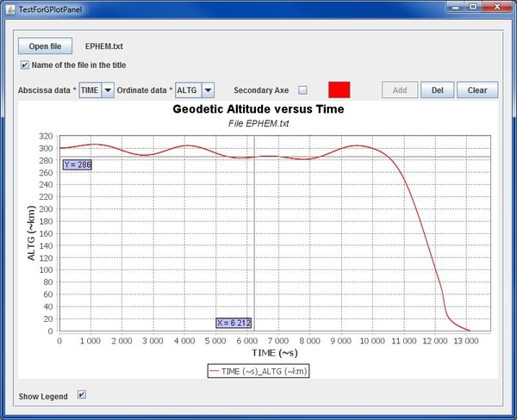The image size is (517, 420).
Task: Click the '13 000' tick label on time axis
Action: (x=466, y=341)
